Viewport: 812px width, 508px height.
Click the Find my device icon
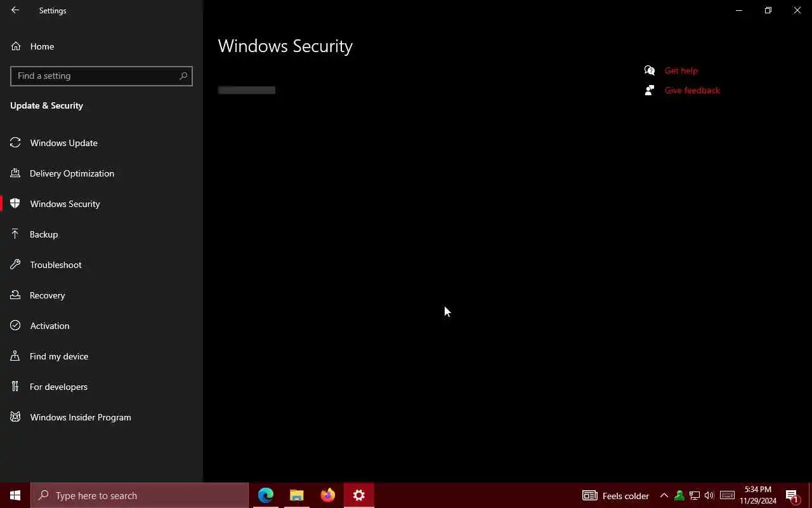pos(16,356)
